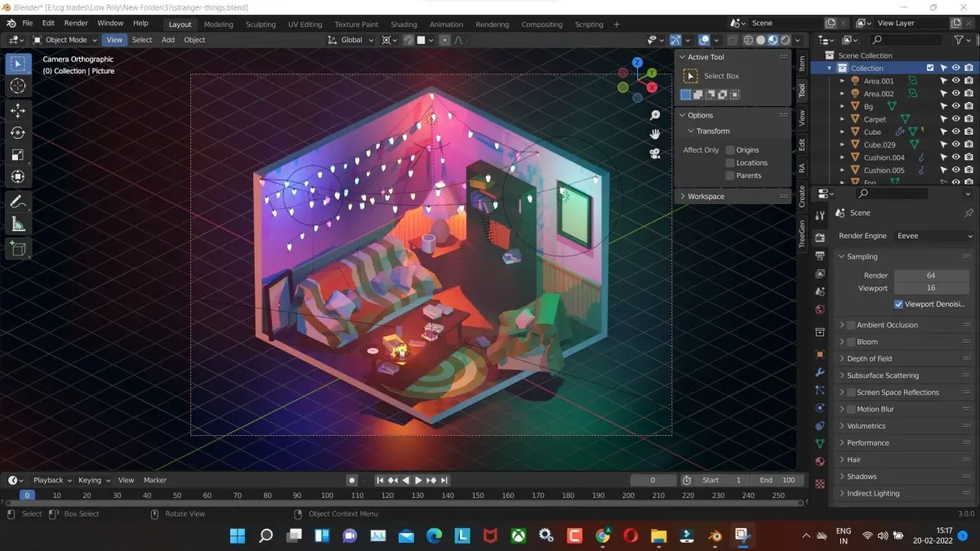Image resolution: width=980 pixels, height=551 pixels.
Task: Expand the Depth of Field panel
Action: [x=905, y=358]
